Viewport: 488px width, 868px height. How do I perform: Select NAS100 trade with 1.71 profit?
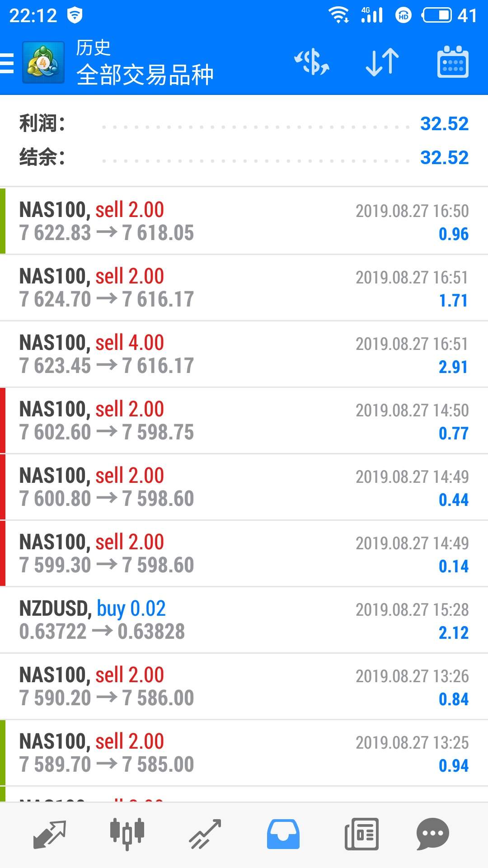tap(244, 288)
